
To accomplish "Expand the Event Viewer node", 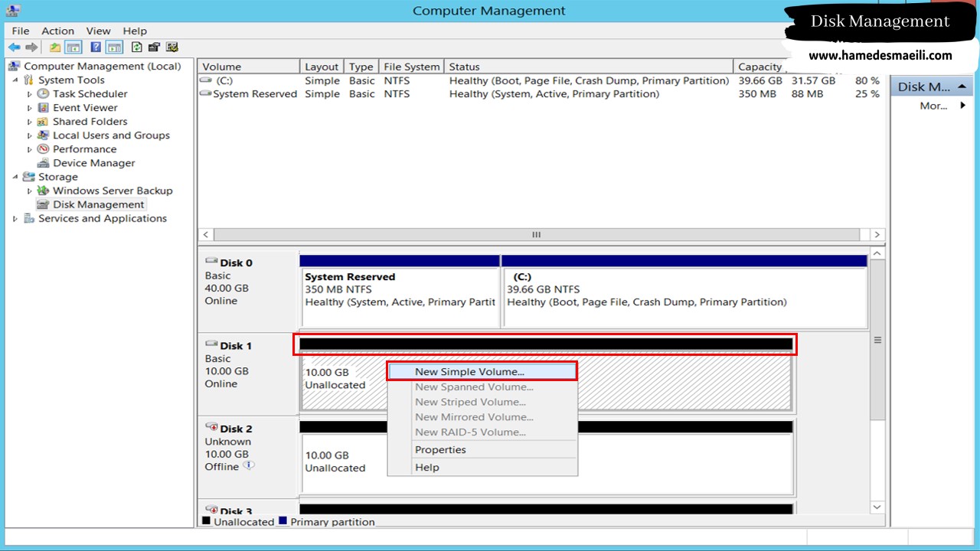I will 30,108.
